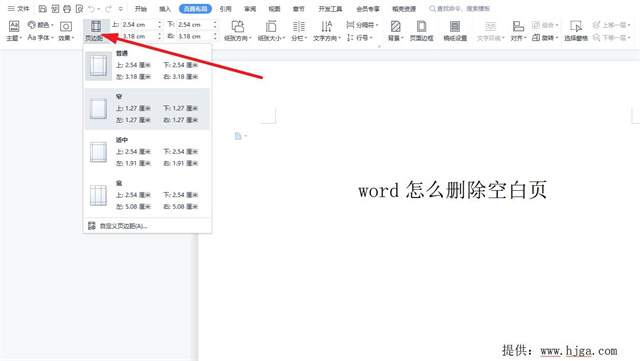The width and height of the screenshot is (640, 361).
Task: Open the 组合 group dropdown
Action: (544, 25)
